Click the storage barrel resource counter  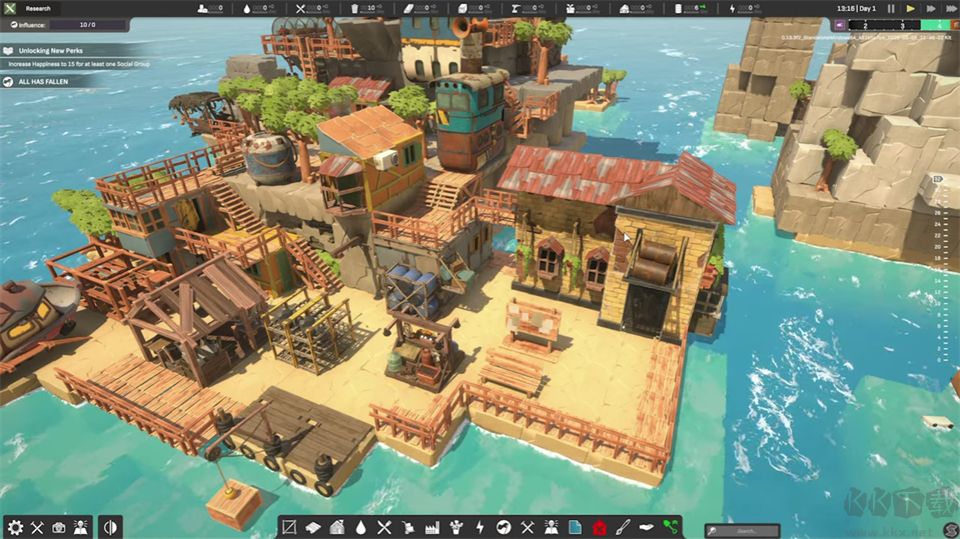689,9
